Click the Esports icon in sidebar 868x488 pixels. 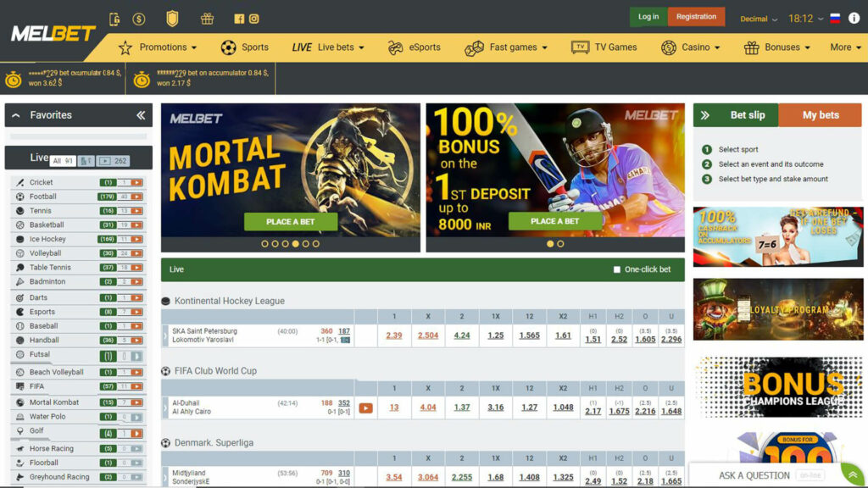pyautogui.click(x=20, y=312)
